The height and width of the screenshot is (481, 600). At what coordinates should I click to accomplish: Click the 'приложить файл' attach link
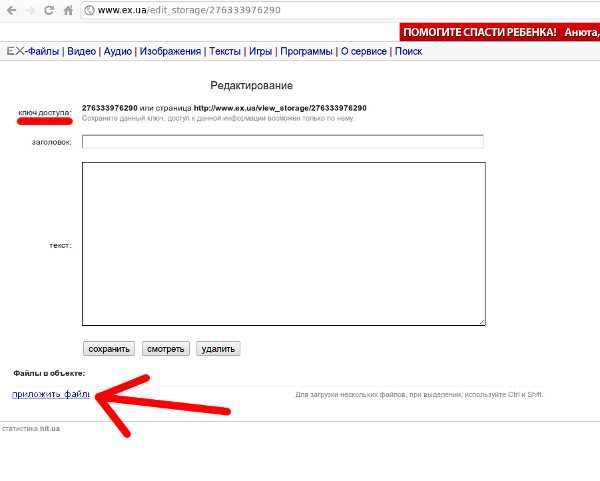click(50, 395)
